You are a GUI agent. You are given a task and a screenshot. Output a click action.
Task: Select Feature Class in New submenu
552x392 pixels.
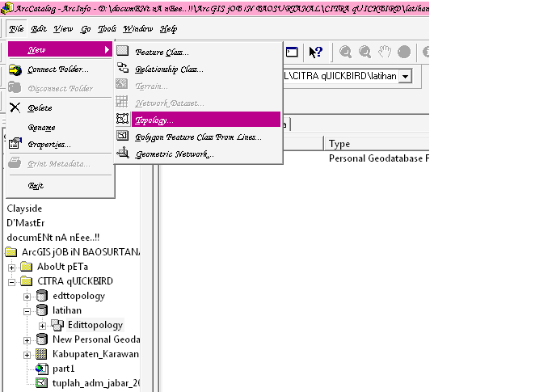(x=162, y=52)
